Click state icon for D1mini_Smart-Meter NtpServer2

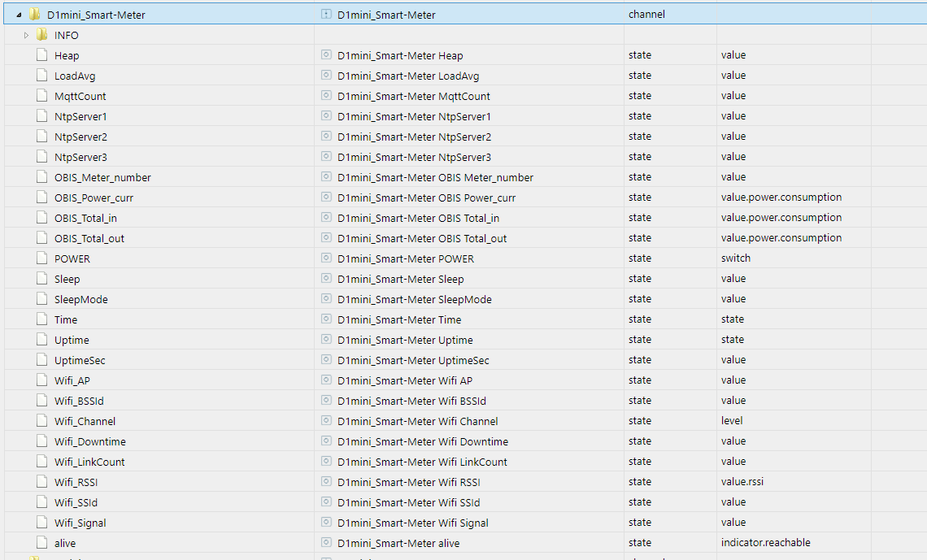click(x=326, y=136)
